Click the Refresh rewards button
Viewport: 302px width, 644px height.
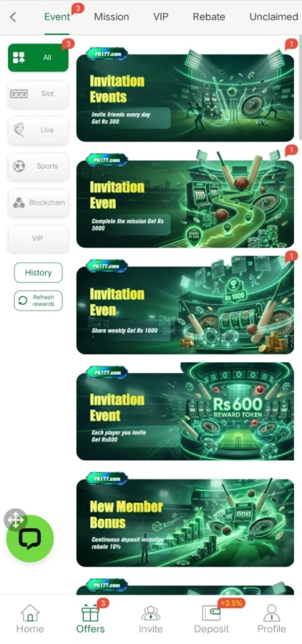tap(38, 301)
